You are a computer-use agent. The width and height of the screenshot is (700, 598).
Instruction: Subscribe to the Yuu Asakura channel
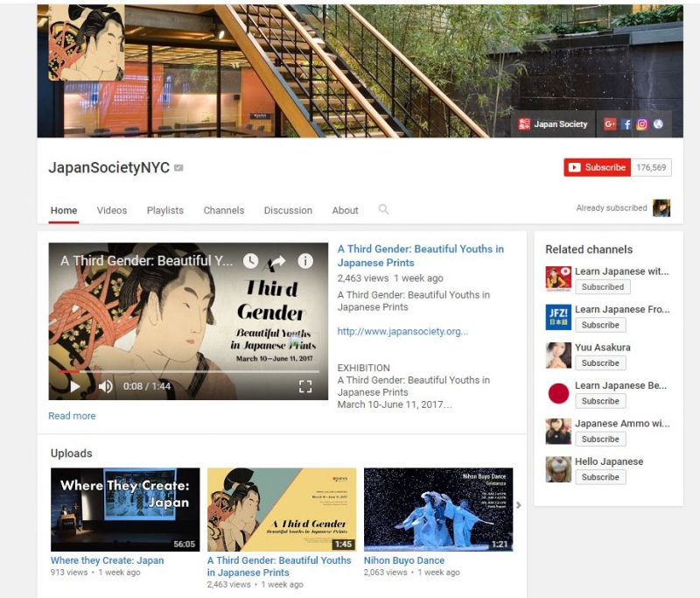pos(600,362)
